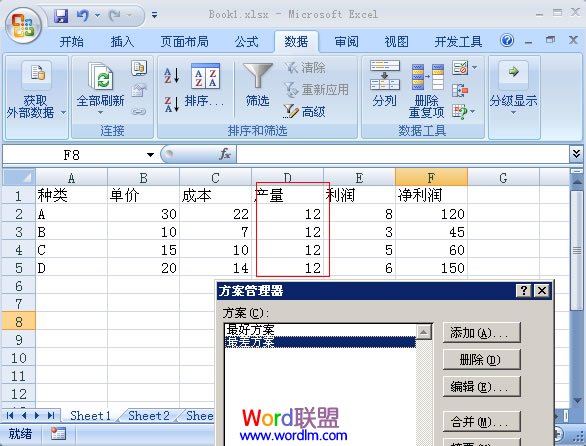Click cell with value 150
The image size is (586, 446).
coord(431,268)
